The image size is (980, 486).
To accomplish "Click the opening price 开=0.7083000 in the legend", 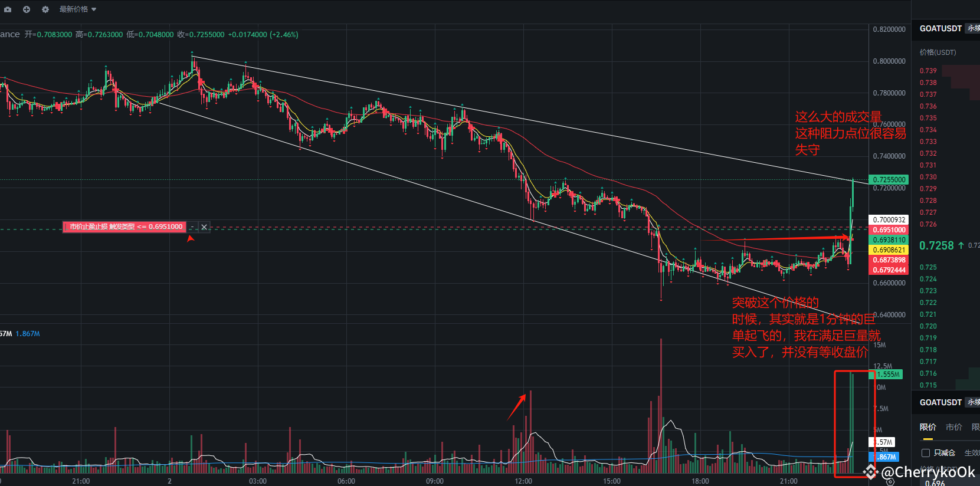I will [x=48, y=35].
